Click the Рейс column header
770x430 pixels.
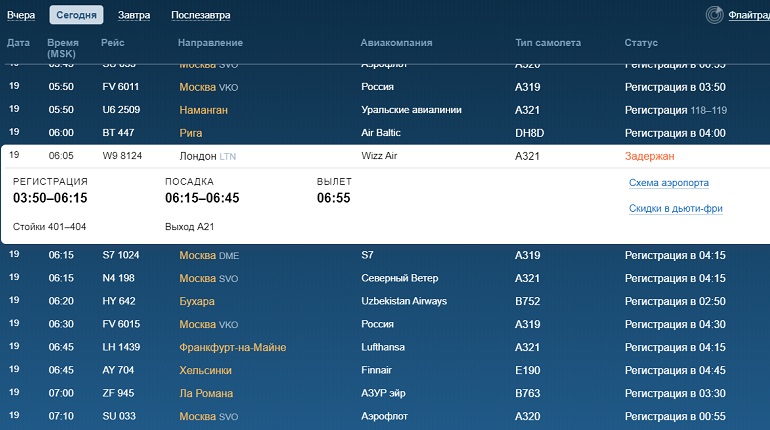pyautogui.click(x=112, y=43)
